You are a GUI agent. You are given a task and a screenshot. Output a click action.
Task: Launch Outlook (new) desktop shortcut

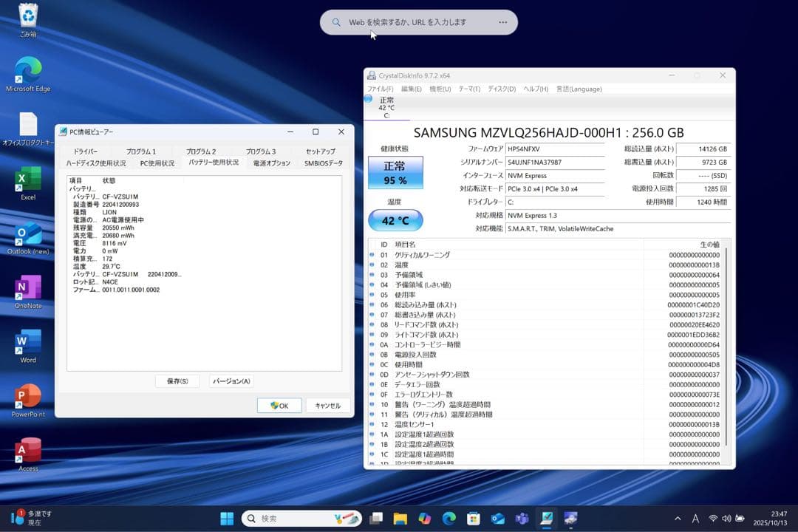point(28,238)
